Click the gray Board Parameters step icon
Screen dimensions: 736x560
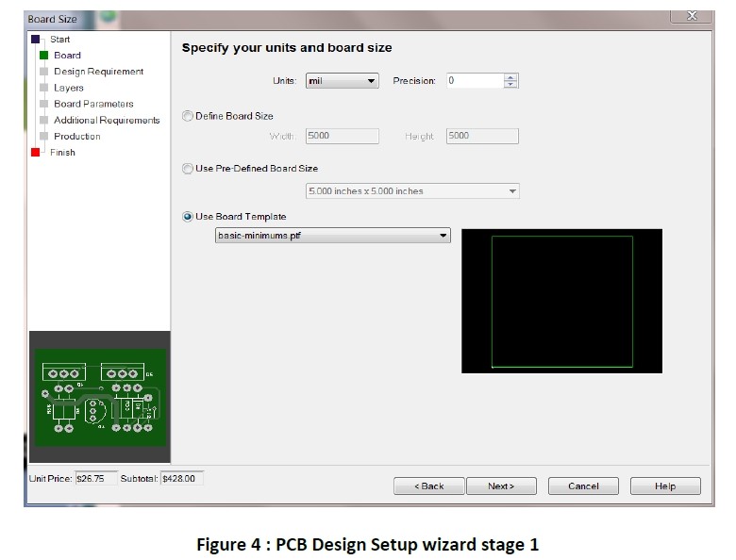tap(43, 104)
